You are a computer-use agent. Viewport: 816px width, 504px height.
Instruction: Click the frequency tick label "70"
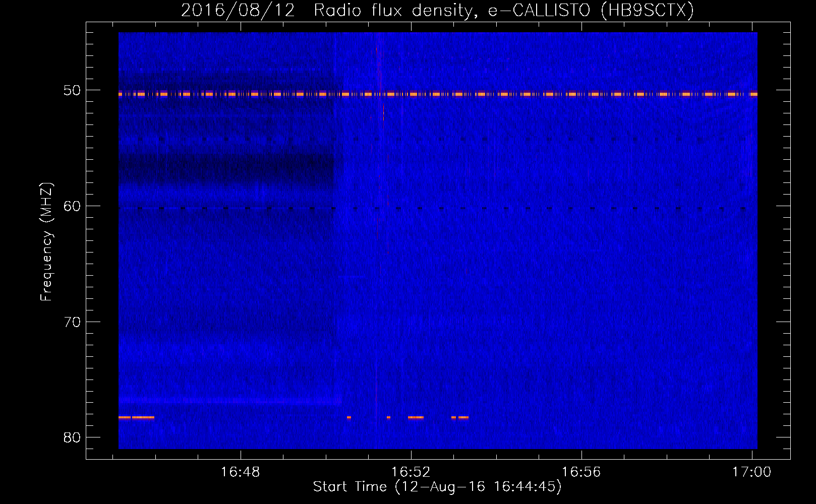pyautogui.click(x=72, y=322)
